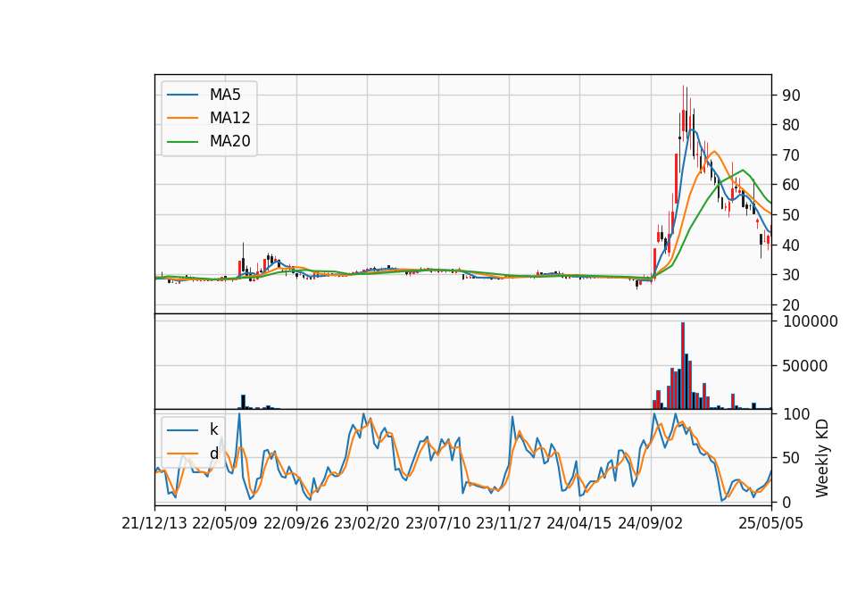Viewport: 857px width, 616px height.
Task: Click the 23/07/10 date tick label
Action: coord(437,523)
